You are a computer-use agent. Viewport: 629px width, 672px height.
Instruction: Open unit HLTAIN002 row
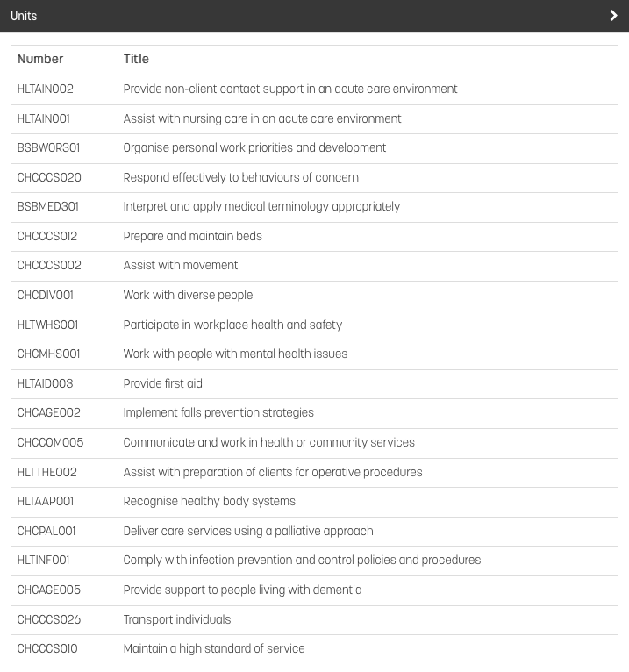click(x=314, y=89)
